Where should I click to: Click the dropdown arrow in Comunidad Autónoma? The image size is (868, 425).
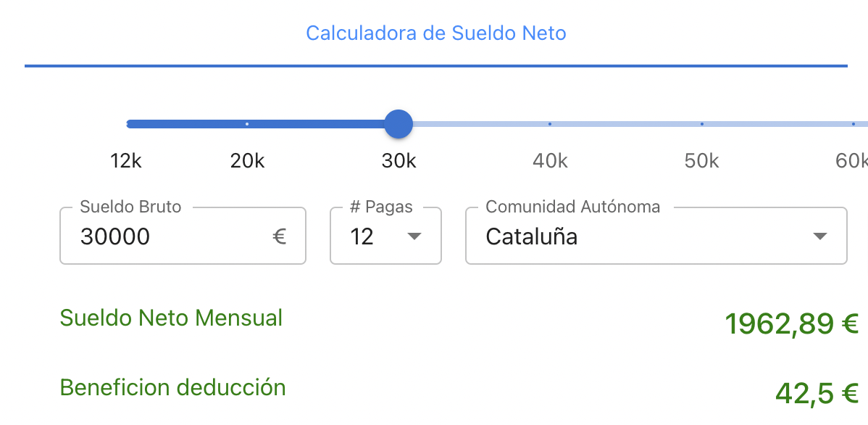[819, 236]
